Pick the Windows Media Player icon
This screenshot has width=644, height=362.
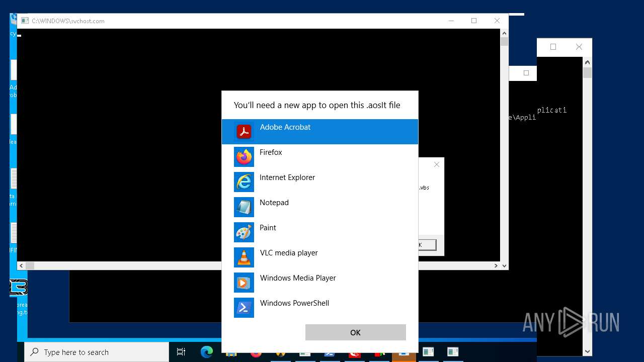(x=244, y=283)
